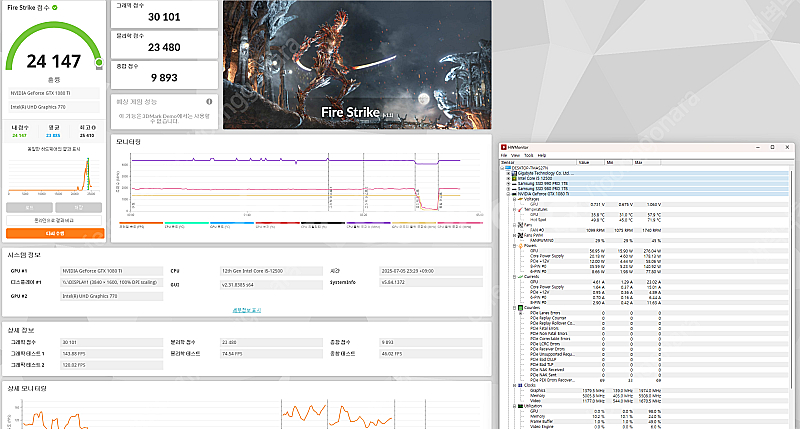Click the green marker at the score gauge end
This screenshot has height=429, width=800.
pos(99,63)
